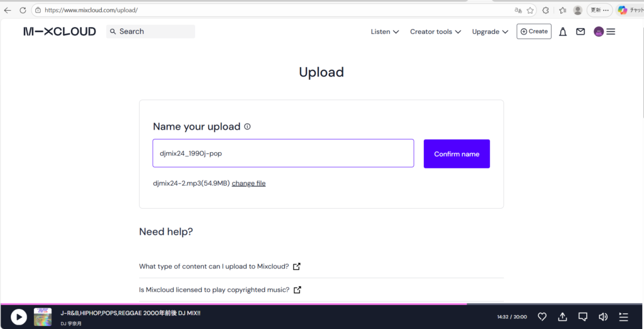This screenshot has height=329, width=644.
Task: Click the change file link
Action: coord(248,183)
